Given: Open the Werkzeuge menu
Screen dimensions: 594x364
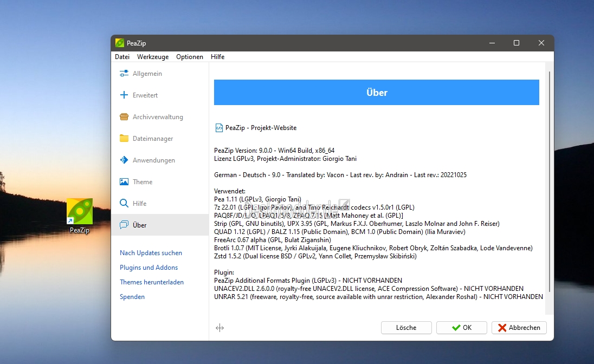Looking at the screenshot, I should (153, 57).
